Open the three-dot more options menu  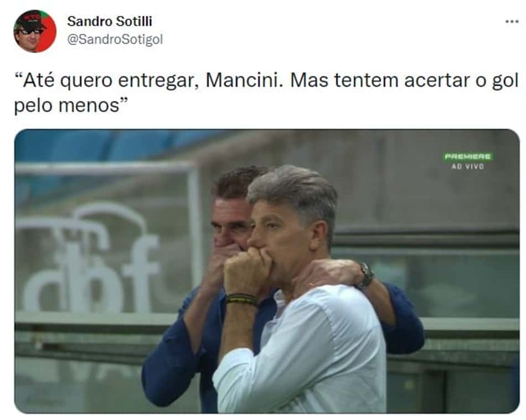coord(512,22)
